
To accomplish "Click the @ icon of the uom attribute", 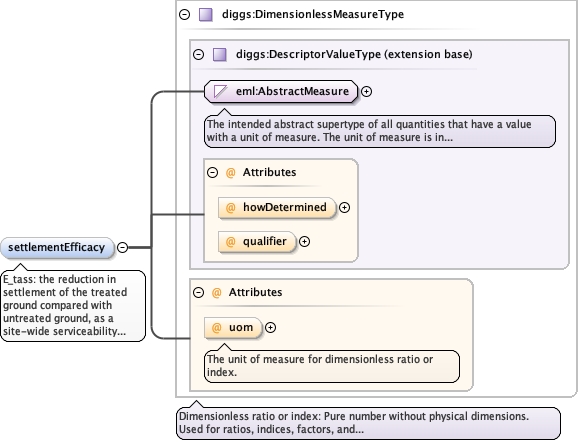I will tap(216, 327).
